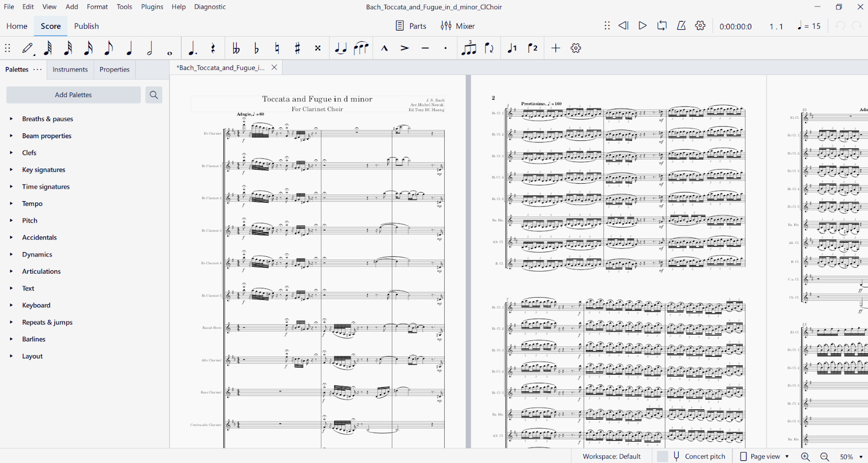Add a tie to note
The width and height of the screenshot is (868, 463).
pos(340,48)
